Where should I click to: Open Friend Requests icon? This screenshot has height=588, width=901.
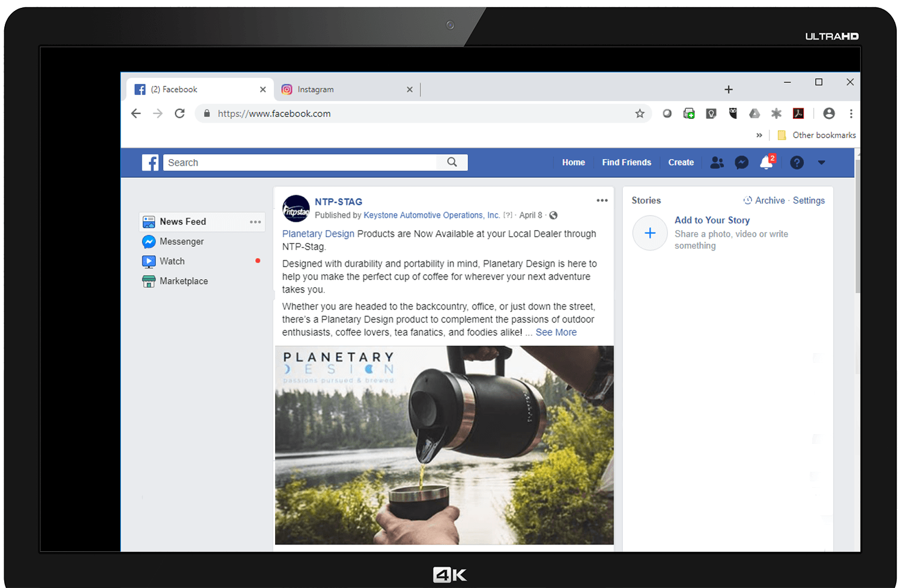click(717, 163)
